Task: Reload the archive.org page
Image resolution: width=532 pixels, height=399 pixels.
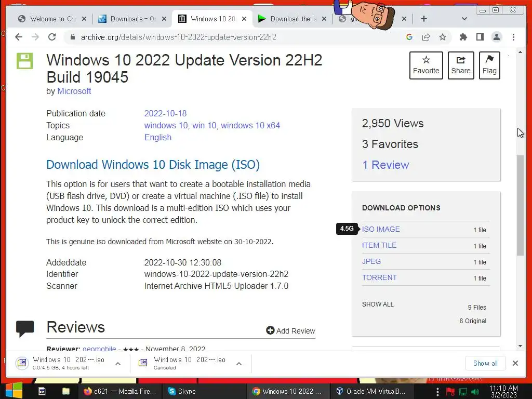Action: [52, 37]
